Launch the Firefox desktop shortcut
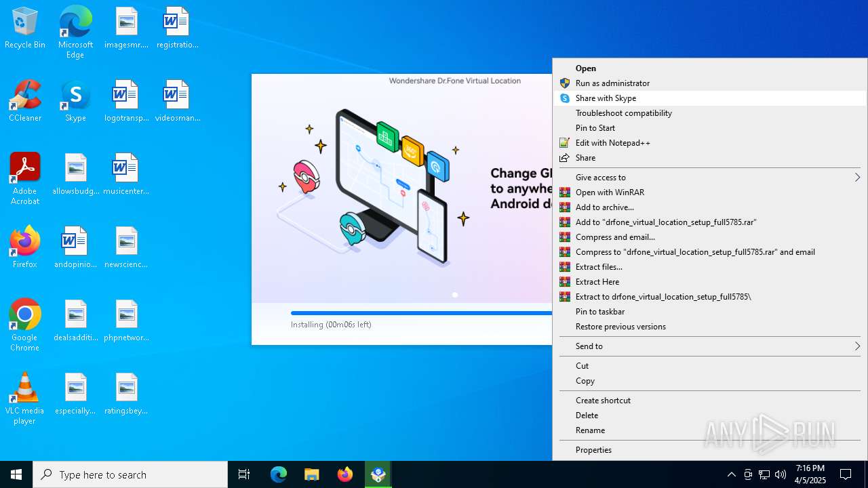Image resolution: width=868 pixels, height=488 pixels. [25, 248]
